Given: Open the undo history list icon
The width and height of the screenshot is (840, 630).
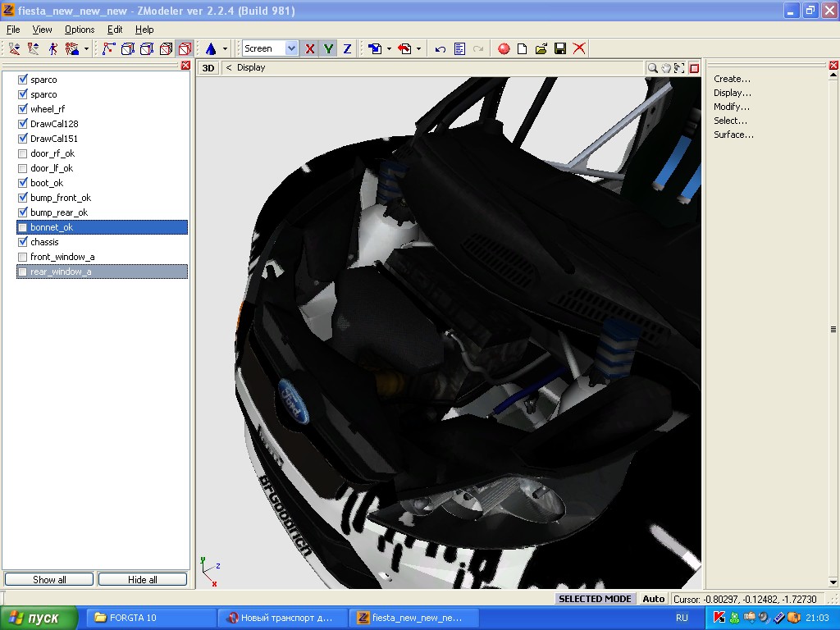Looking at the screenshot, I should [459, 49].
